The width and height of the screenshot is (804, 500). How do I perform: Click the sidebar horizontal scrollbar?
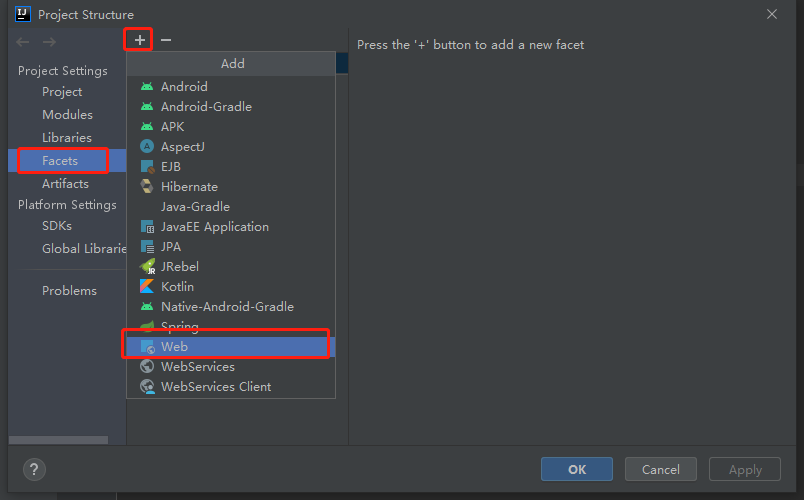58,440
